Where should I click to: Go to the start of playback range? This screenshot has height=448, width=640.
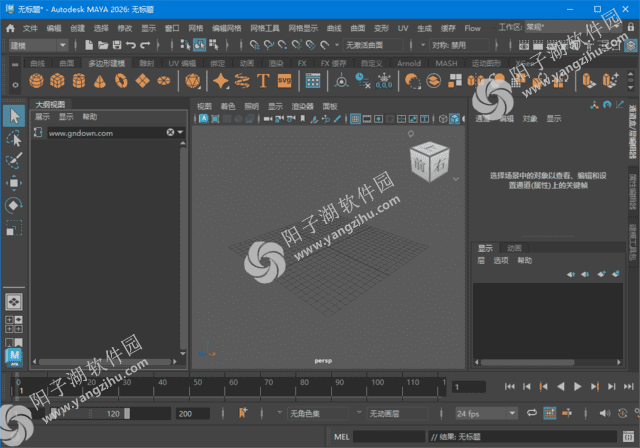[x=509, y=386]
